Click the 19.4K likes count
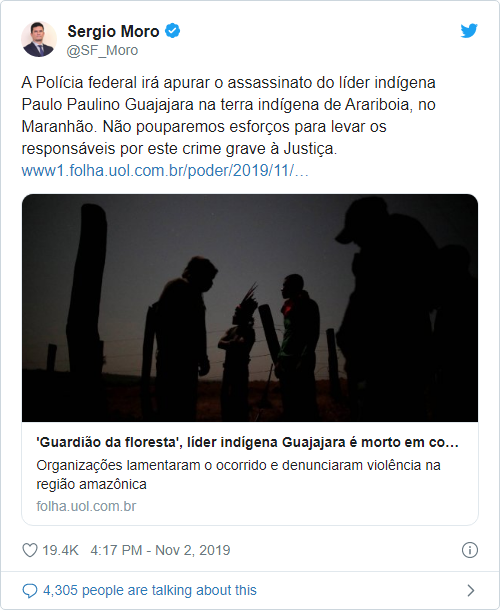The height and width of the screenshot is (611, 500). pos(60,550)
